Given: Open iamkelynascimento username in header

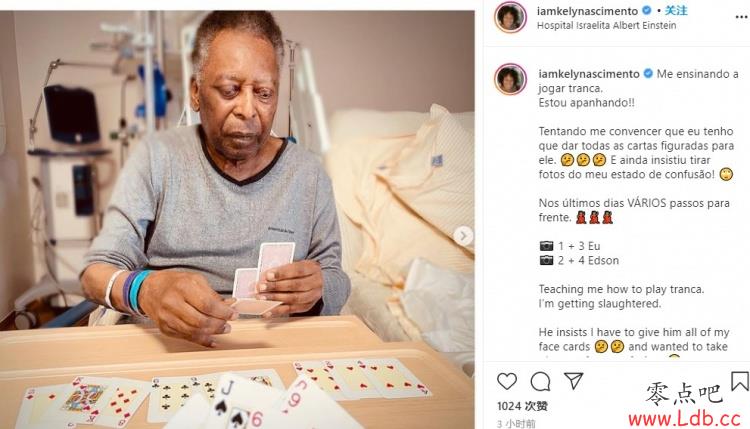Looking at the screenshot, I should pyautogui.click(x=587, y=11).
